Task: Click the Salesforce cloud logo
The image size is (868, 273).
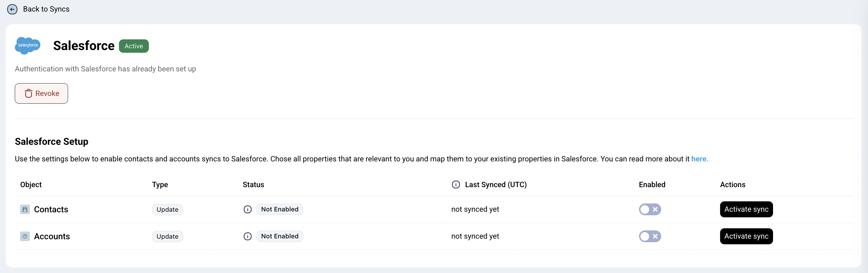Action: [28, 46]
